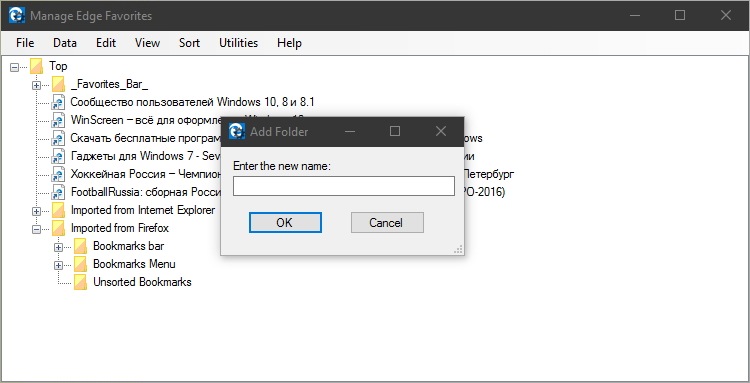This screenshot has height=383, width=750.
Task: Click the Add Folder resize grip
Action: (x=458, y=250)
